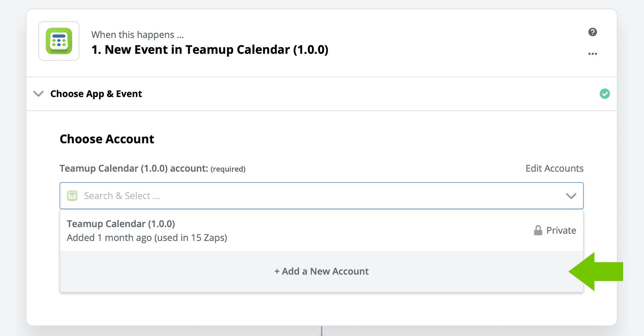Screen dimensions: 644x336
Task: Toggle the account dropdown chevron arrow
Action: coord(571,196)
